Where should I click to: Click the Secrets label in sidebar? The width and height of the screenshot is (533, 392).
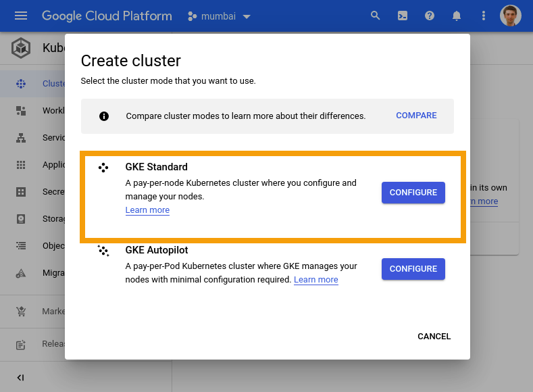click(53, 192)
